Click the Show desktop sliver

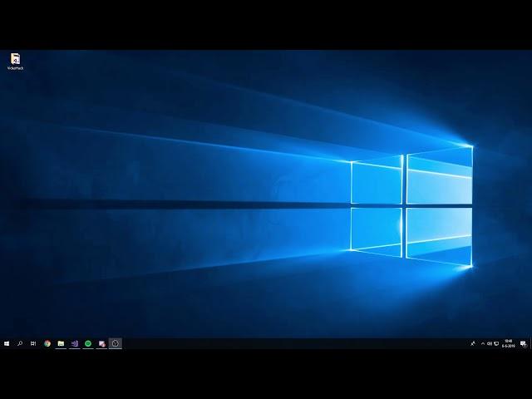tap(530, 343)
